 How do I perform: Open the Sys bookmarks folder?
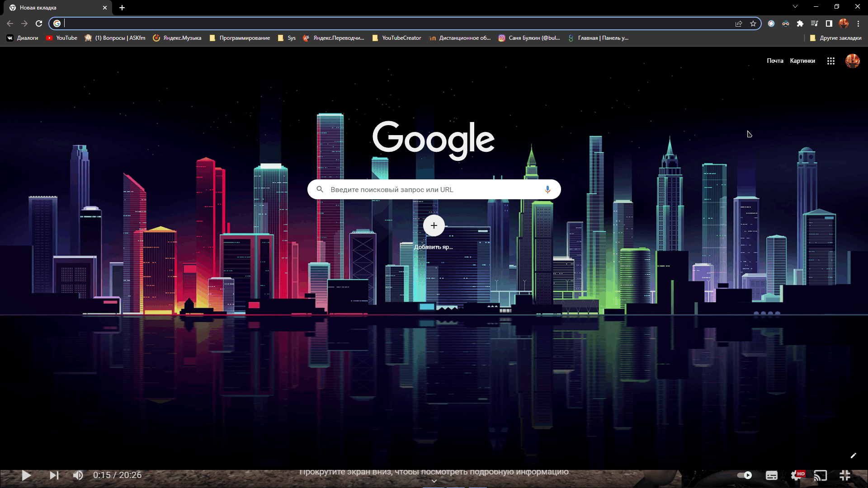click(287, 38)
